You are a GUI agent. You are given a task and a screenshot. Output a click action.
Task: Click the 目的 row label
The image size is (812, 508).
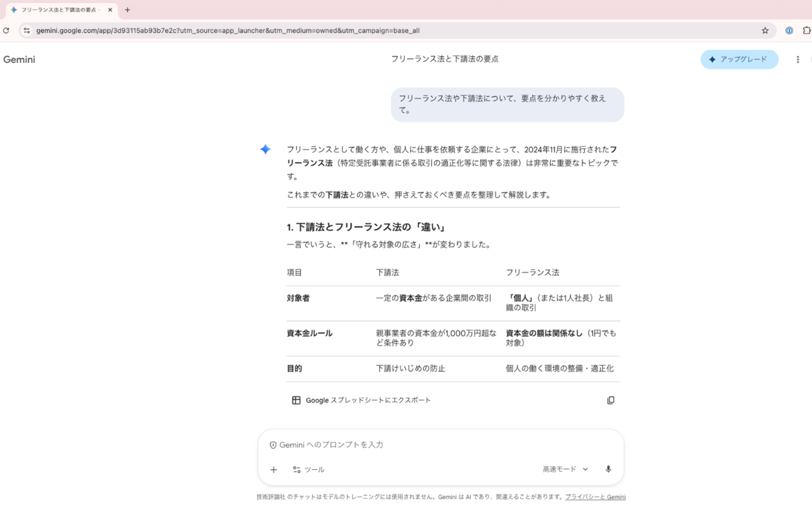point(294,368)
